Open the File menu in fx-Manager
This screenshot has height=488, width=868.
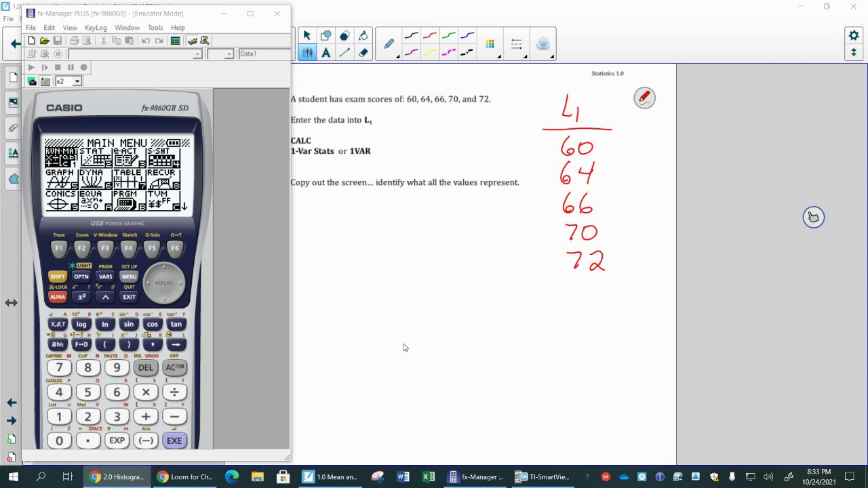point(31,28)
